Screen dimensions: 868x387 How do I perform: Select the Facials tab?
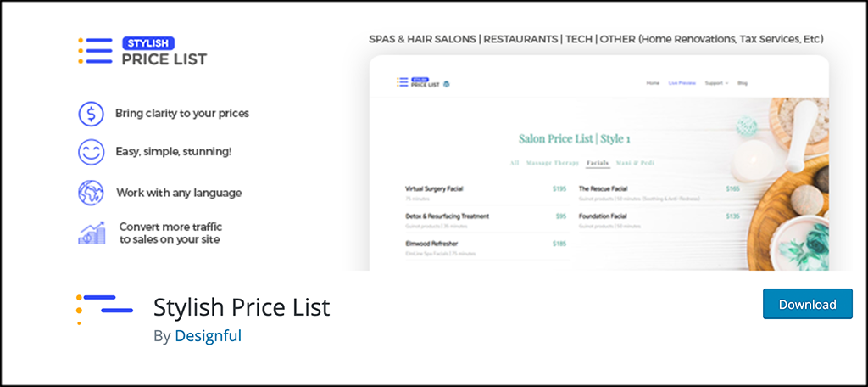pos(598,163)
